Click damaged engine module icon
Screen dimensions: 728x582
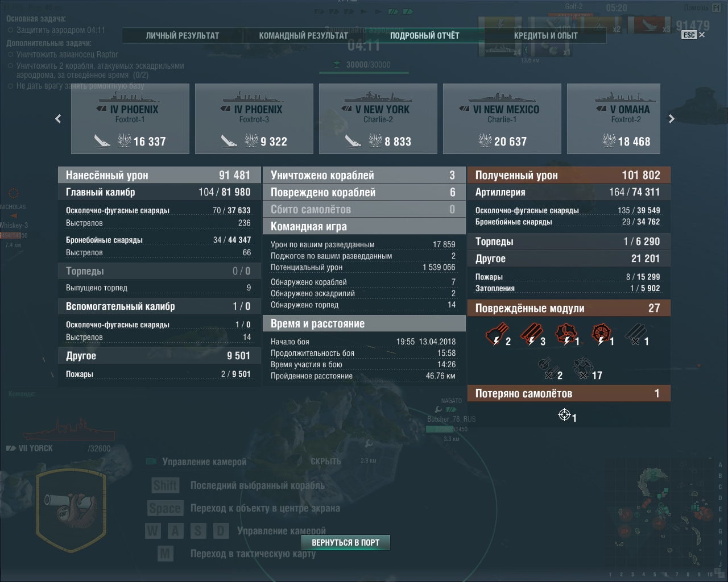tap(566, 334)
